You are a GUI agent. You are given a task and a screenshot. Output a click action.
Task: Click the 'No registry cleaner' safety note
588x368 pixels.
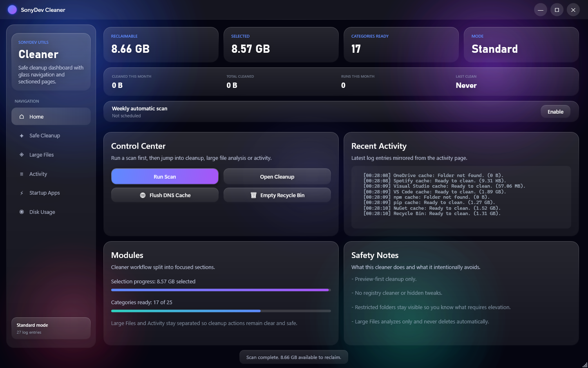pyautogui.click(x=397, y=293)
